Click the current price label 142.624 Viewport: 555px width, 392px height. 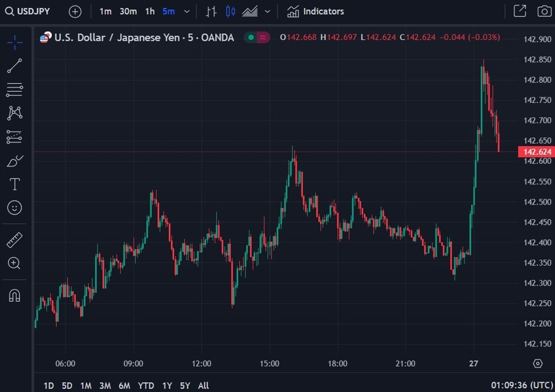tap(536, 152)
